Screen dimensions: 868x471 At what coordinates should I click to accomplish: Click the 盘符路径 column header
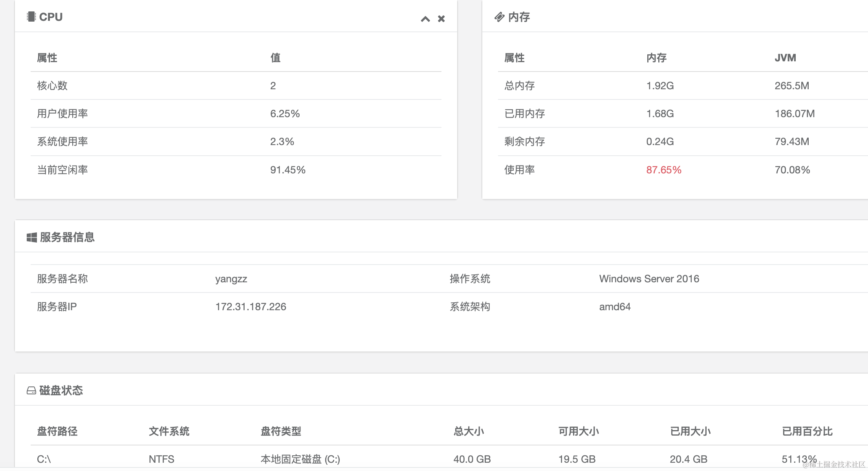point(57,431)
